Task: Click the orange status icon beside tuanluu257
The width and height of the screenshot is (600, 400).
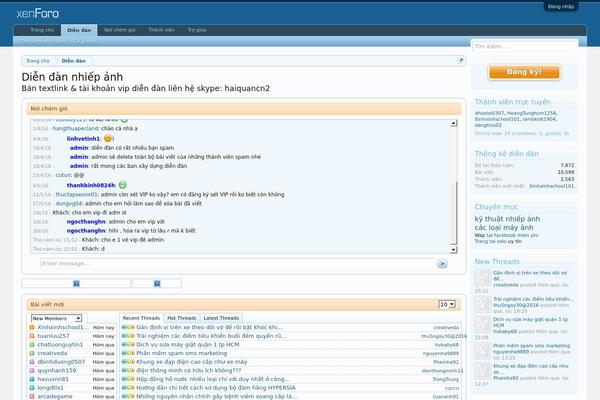Action: tap(32, 336)
